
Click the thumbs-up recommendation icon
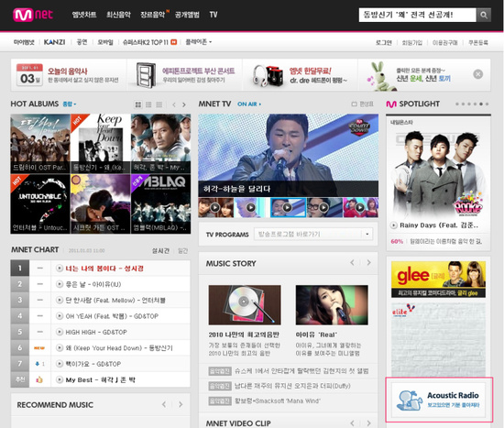[39, 379]
